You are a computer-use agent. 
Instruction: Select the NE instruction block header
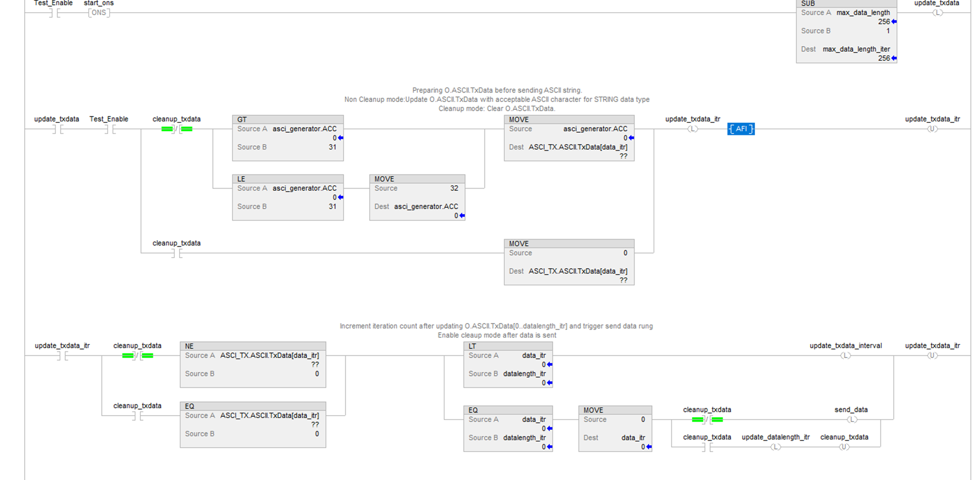253,346
